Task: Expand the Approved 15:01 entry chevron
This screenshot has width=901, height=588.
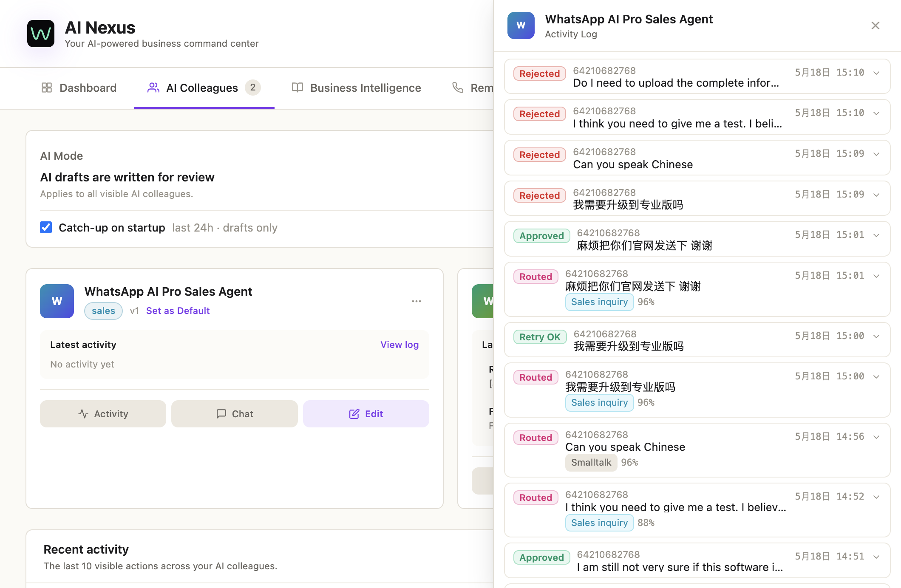Action: click(876, 235)
